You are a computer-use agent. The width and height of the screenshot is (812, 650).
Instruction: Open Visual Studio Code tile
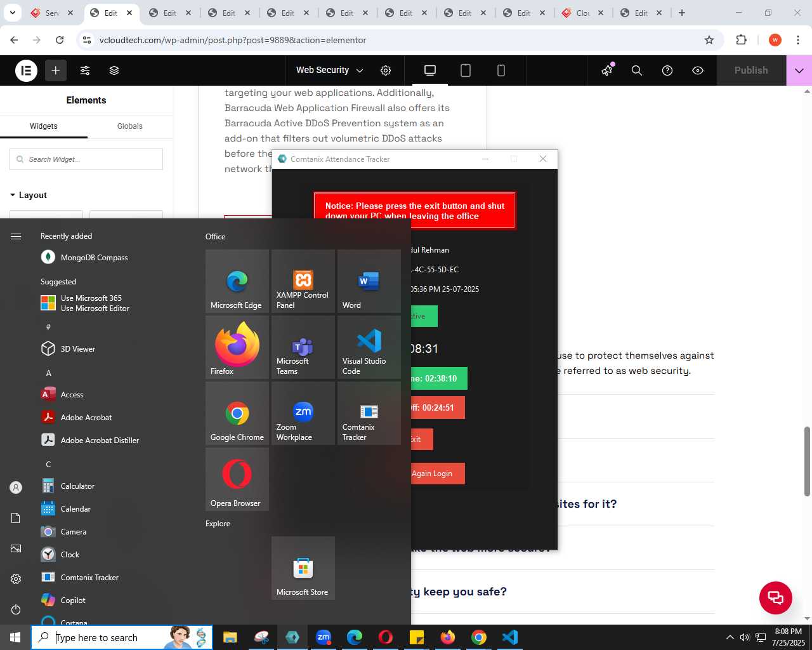point(369,347)
